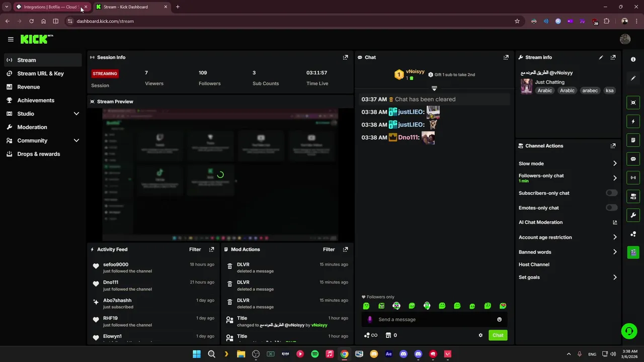Click the wrench icon in right toolbar

[x=633, y=215]
